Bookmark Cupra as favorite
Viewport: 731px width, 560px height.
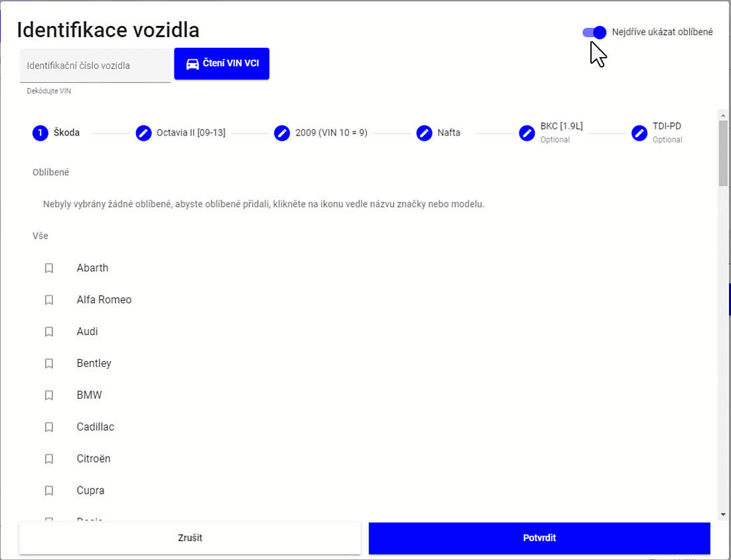click(49, 490)
